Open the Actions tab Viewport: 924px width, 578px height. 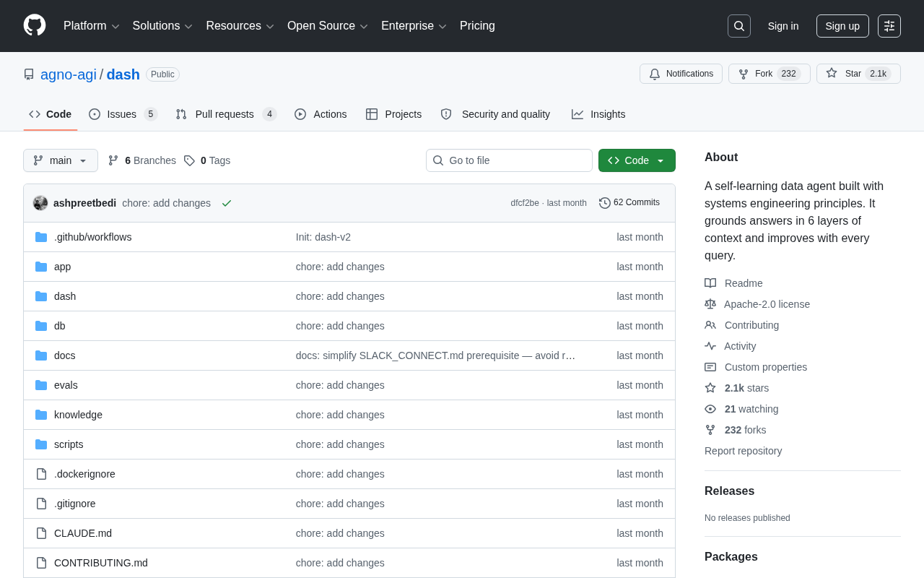[321, 114]
